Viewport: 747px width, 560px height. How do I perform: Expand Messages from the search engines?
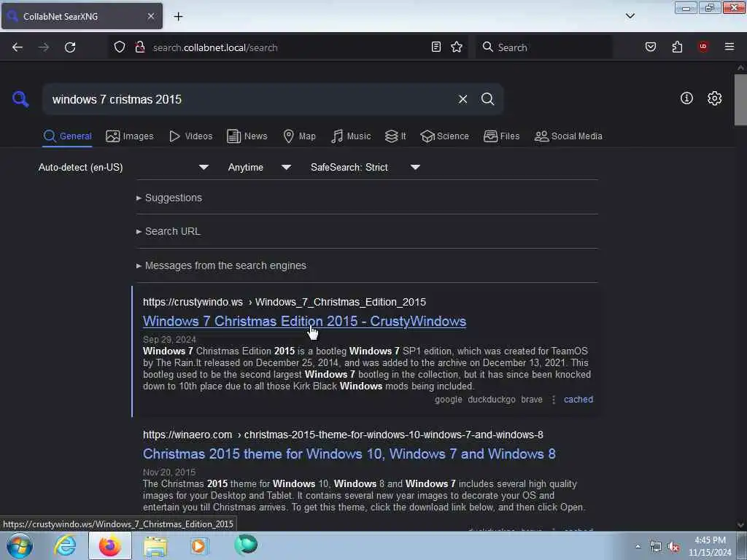[x=221, y=265]
